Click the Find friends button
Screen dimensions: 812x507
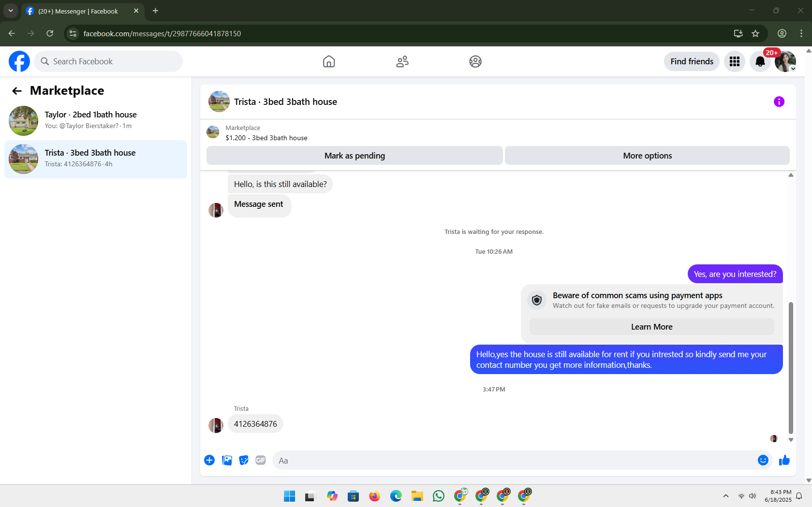coord(692,61)
